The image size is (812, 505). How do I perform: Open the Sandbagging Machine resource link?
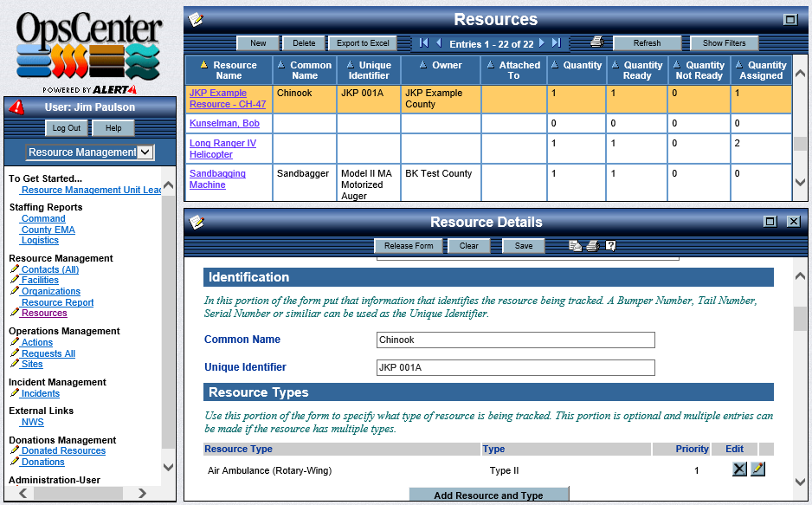point(217,179)
